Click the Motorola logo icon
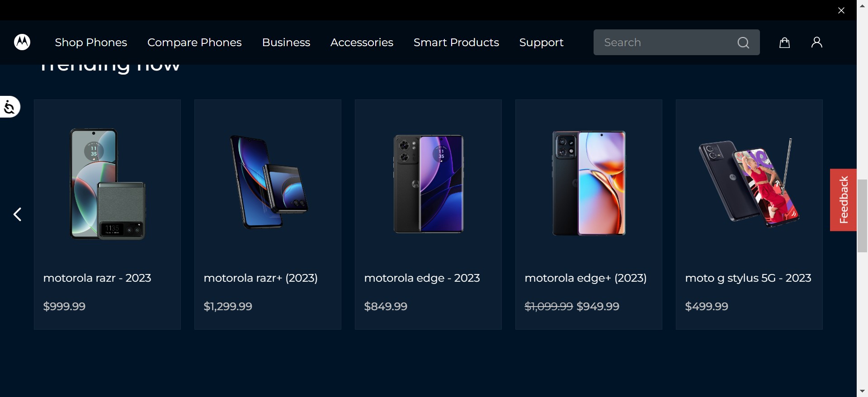This screenshot has width=868, height=397. coord(22,42)
